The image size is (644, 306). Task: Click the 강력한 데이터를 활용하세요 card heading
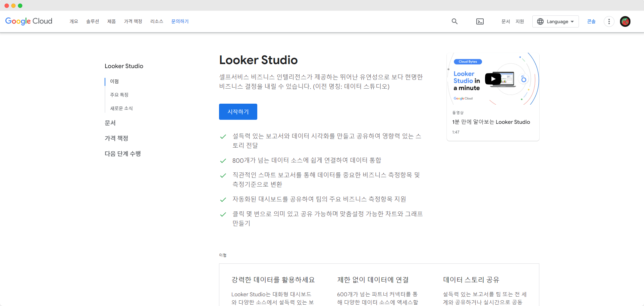[273, 280]
